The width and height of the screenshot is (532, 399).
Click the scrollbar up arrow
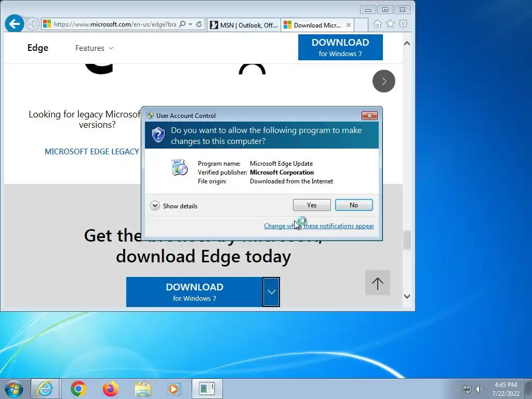coord(407,44)
